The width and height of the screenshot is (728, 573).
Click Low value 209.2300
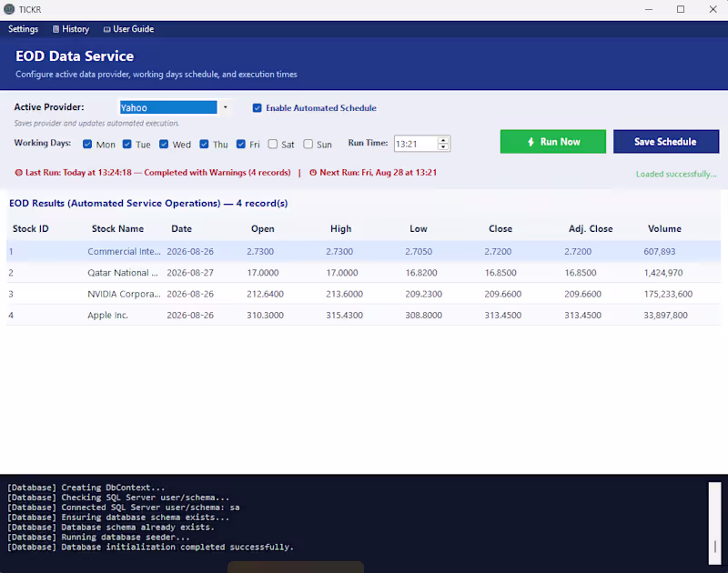[x=423, y=294]
